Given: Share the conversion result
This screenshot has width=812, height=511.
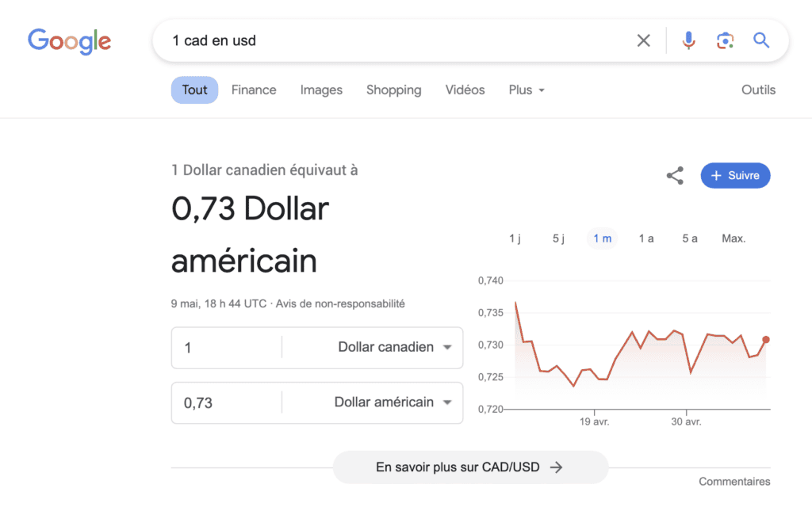Looking at the screenshot, I should click(675, 175).
